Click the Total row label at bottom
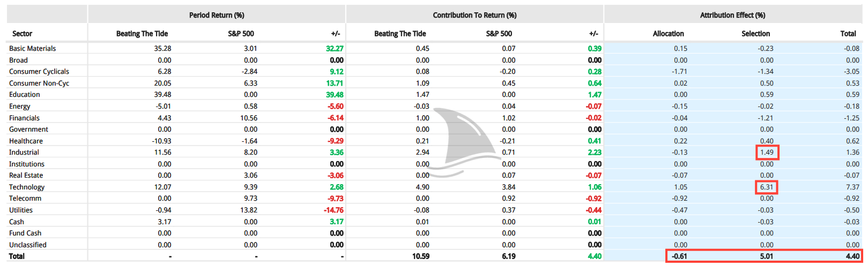This screenshot has height=266, width=868. click(x=17, y=256)
